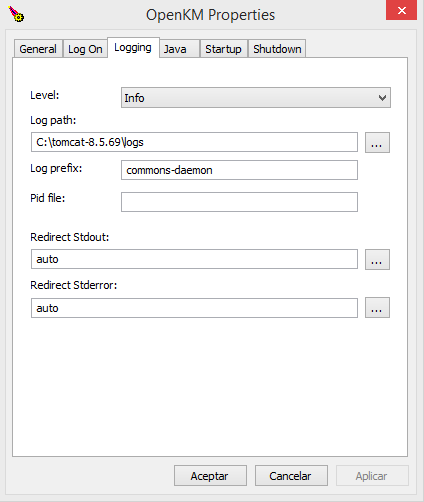Click the Redirect Stdout text field
This screenshot has width=424, height=502.
coord(194,259)
